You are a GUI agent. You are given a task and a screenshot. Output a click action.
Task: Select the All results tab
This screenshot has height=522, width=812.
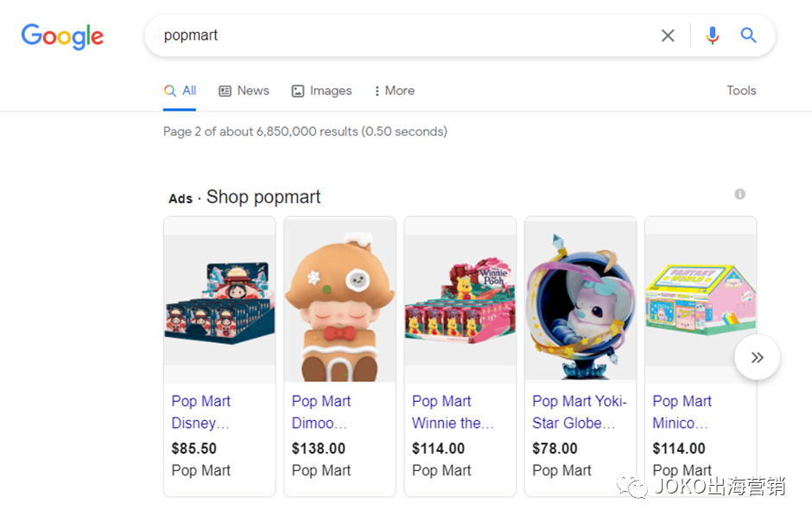pos(181,91)
